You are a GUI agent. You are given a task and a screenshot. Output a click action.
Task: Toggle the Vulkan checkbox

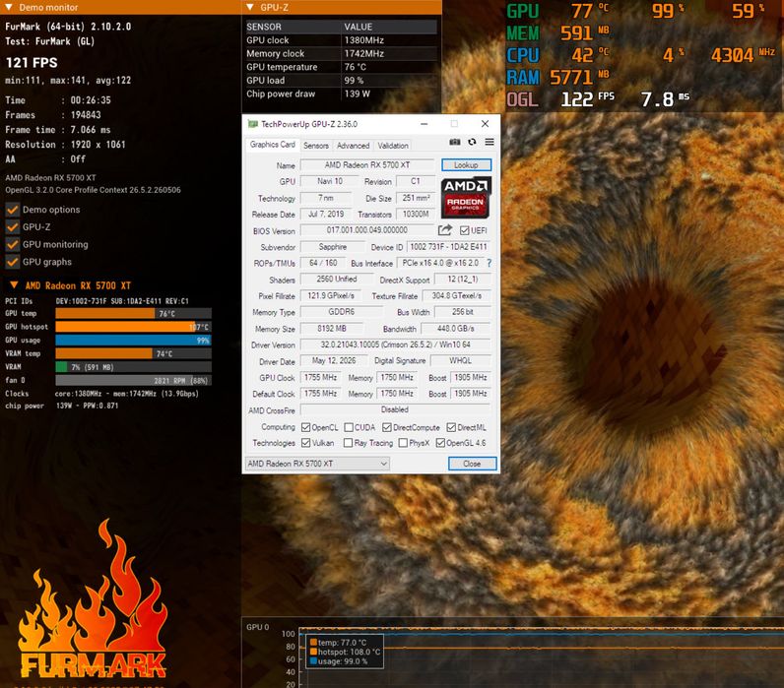306,443
